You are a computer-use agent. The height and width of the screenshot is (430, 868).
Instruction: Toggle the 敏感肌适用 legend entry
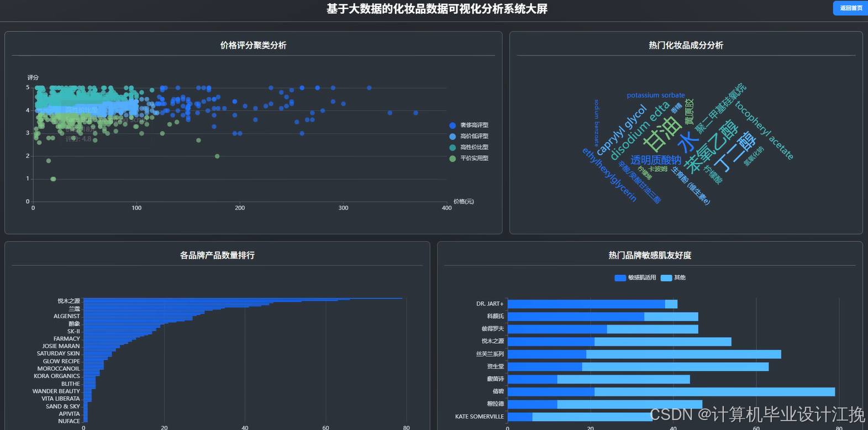(635, 278)
